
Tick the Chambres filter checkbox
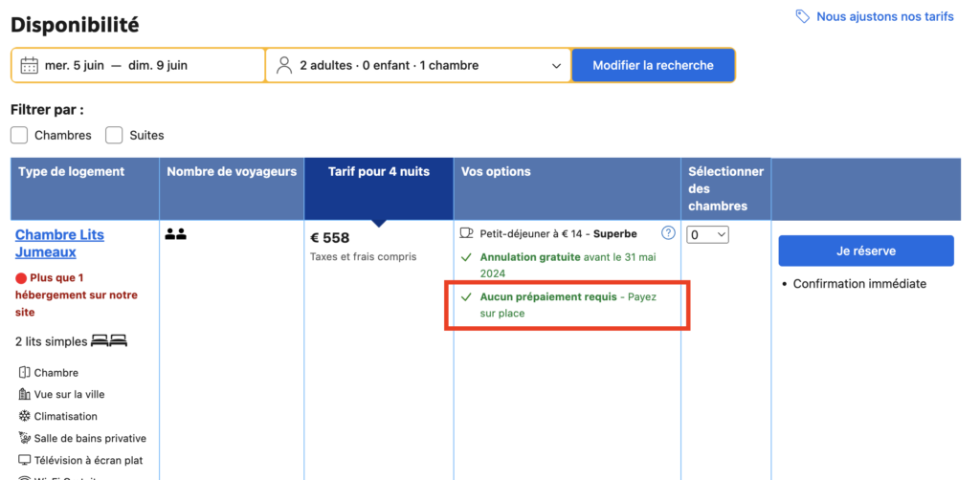coord(19,135)
